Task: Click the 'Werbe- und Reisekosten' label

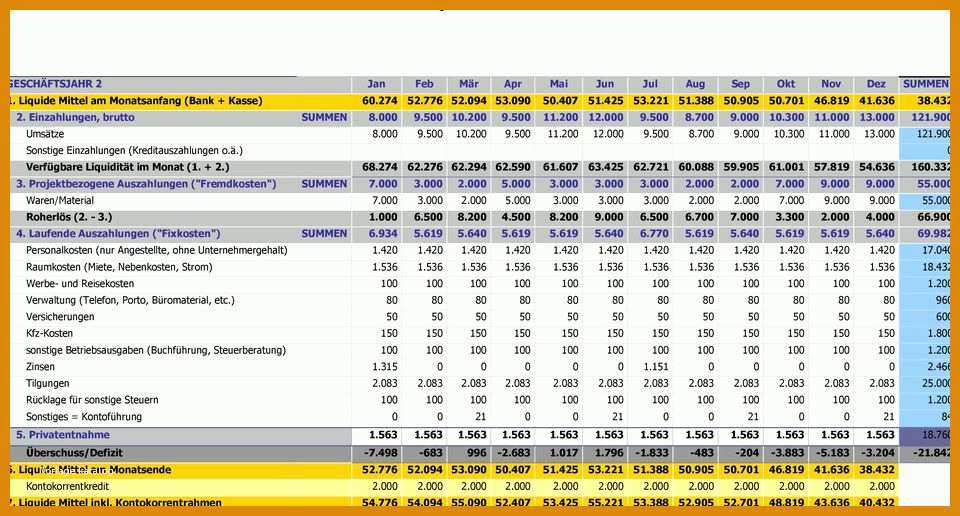Action: pyautogui.click(x=80, y=283)
